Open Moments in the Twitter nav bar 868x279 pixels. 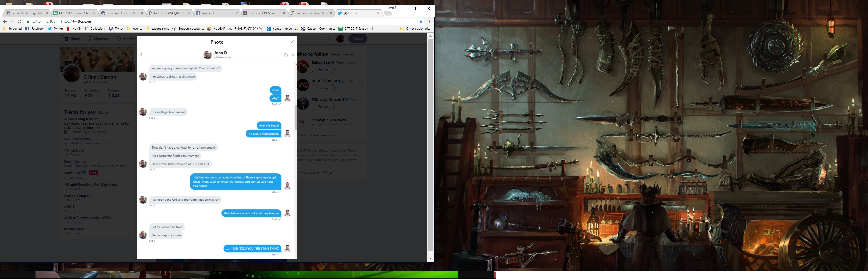[x=98, y=39]
